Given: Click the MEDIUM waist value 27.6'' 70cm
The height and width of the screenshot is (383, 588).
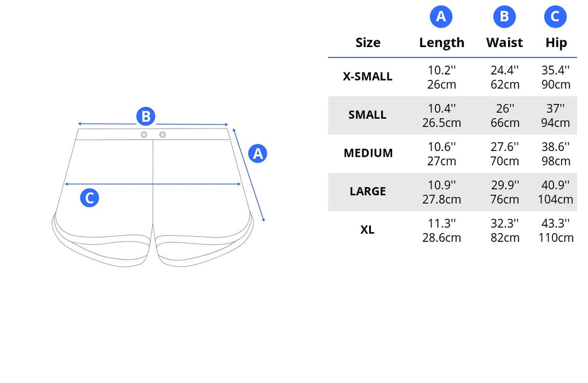Looking at the screenshot, I should pos(505,154).
